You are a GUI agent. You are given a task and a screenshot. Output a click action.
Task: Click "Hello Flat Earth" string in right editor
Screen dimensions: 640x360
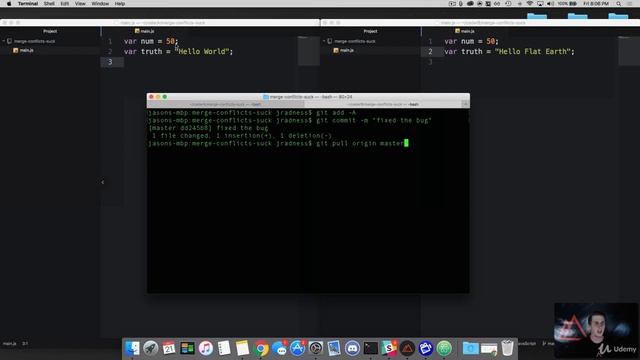tap(532, 51)
